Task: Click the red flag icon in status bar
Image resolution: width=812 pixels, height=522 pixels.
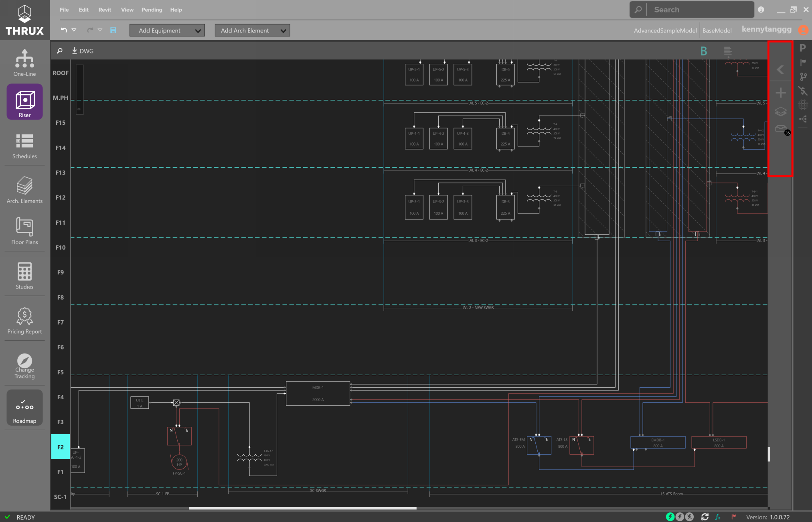Action: [733, 517]
